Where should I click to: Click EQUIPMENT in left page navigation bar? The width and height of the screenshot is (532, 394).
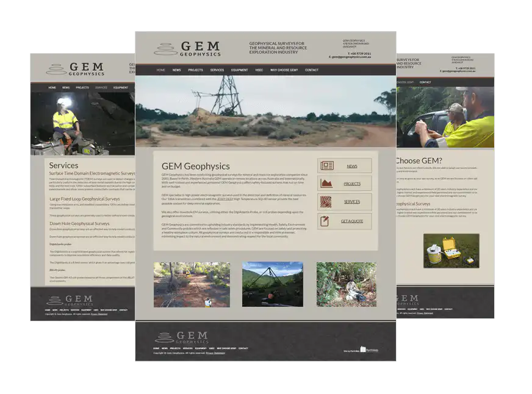[120, 87]
